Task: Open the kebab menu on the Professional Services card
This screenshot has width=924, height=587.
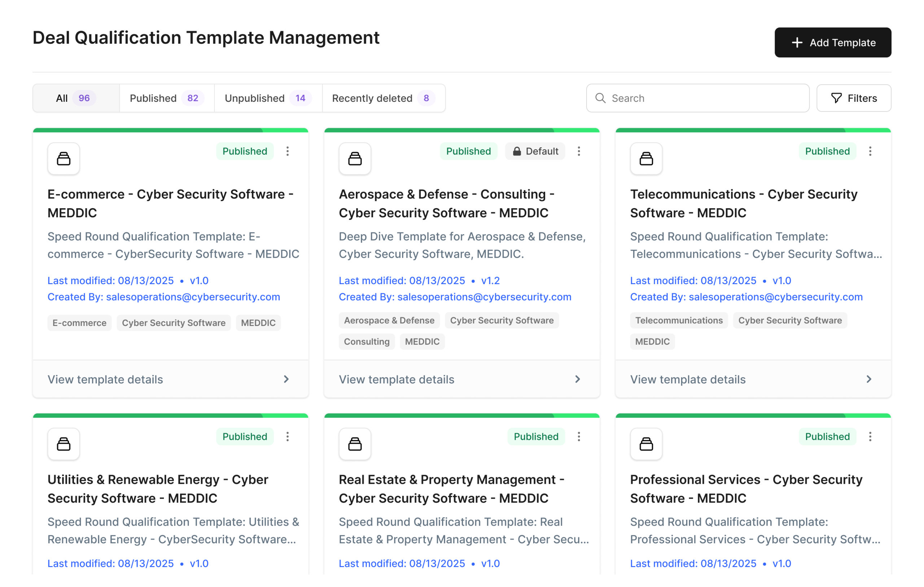Action: 870,436
